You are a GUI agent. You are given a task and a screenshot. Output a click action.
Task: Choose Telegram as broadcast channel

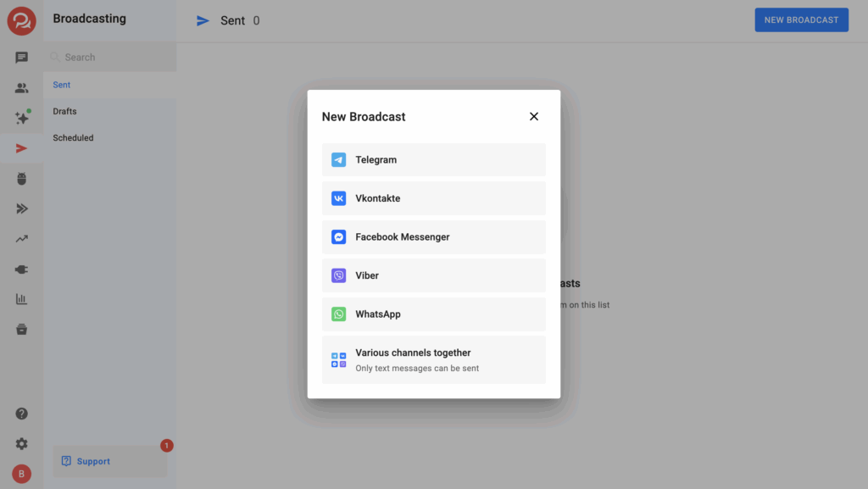pos(433,159)
